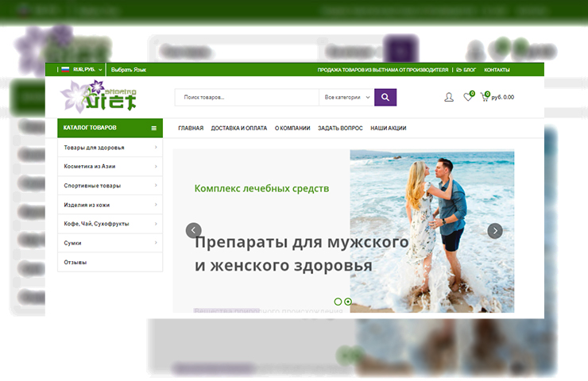This screenshot has width=588, height=381.
Task: Open ДОСТАВКА И ОПЛАТА menu item
Action: coord(239,128)
